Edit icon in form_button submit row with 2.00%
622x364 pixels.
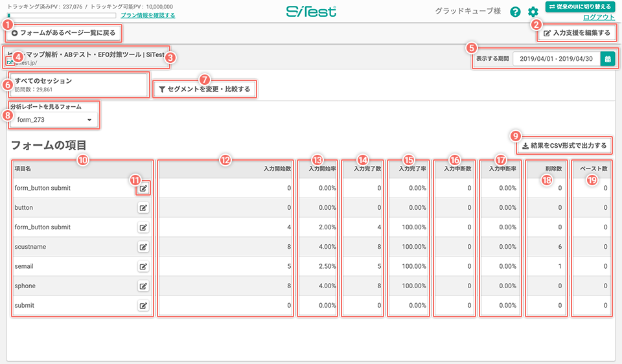[143, 227]
